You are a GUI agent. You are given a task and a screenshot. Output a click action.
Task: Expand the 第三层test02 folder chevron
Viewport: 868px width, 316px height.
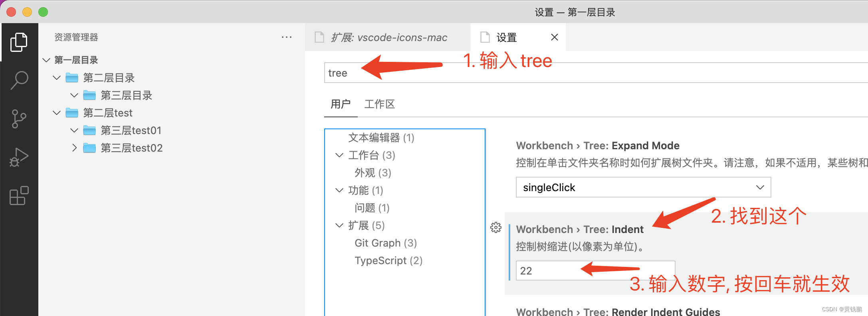74,148
